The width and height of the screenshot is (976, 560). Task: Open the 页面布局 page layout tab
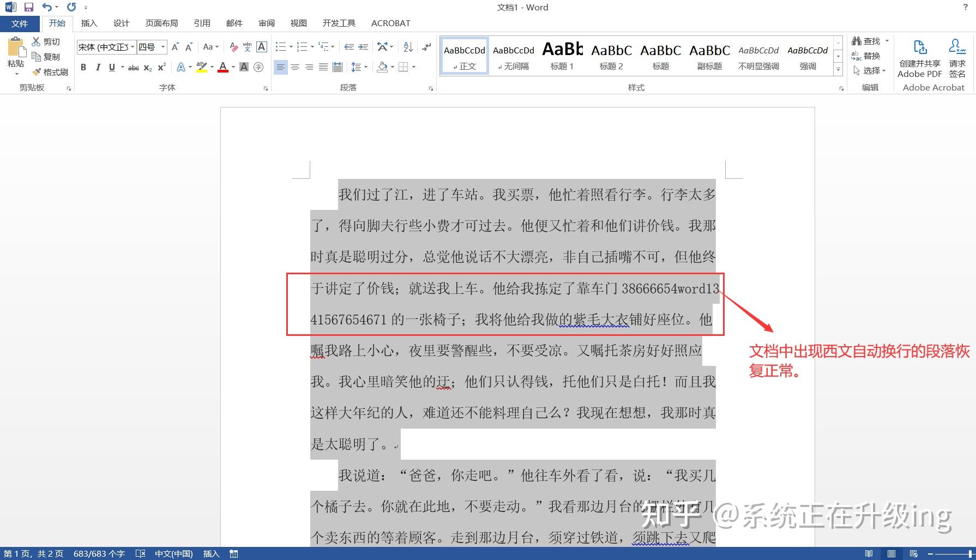pos(161,23)
